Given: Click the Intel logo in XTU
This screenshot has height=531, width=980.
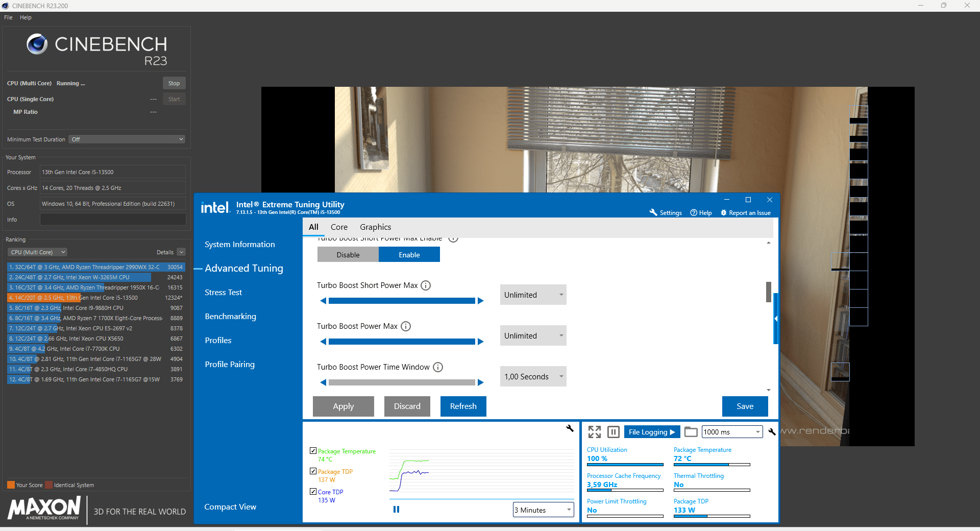Looking at the screenshot, I should 215,207.
